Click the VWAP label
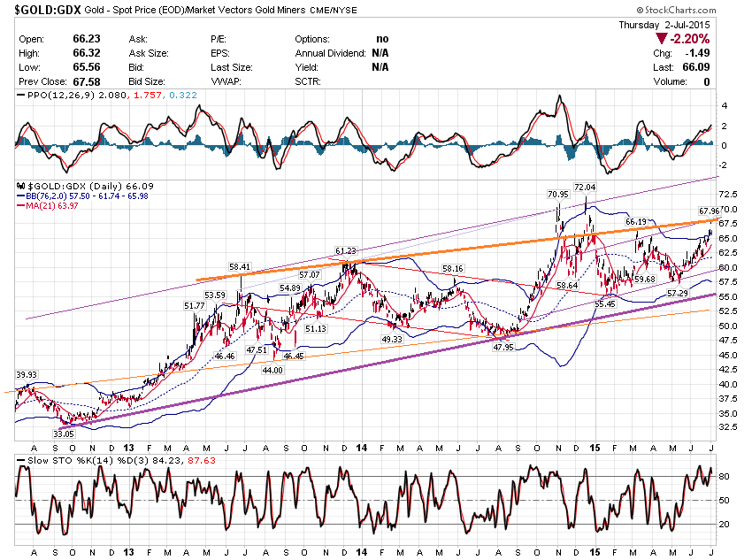This screenshot has width=752, height=560. 226,81
